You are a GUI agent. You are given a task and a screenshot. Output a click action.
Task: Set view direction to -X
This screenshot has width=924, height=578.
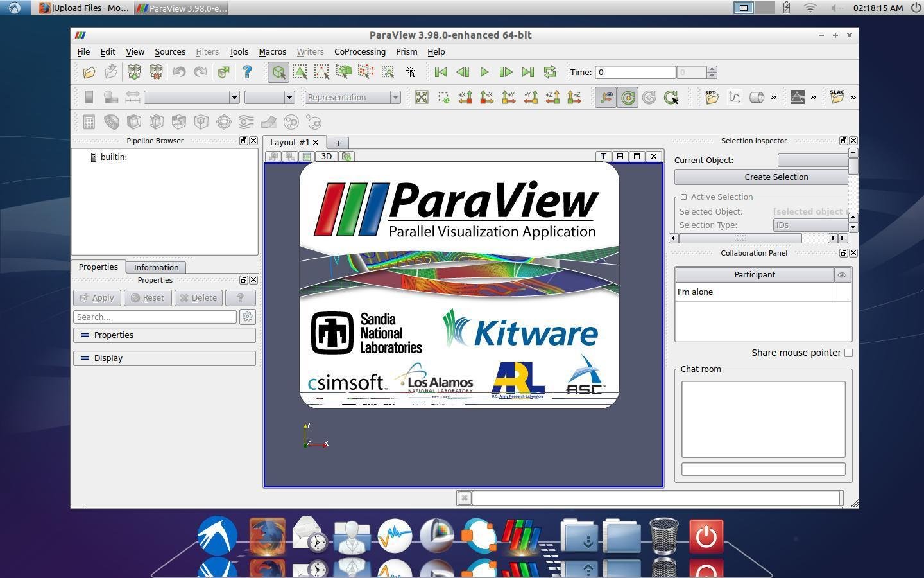[487, 97]
